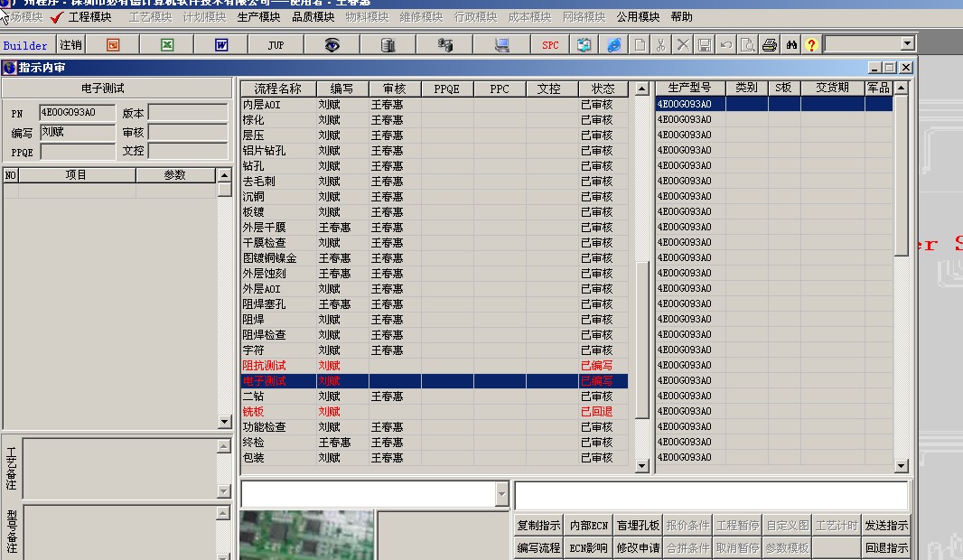Click process table scrollbar up arrow

[x=641, y=89]
